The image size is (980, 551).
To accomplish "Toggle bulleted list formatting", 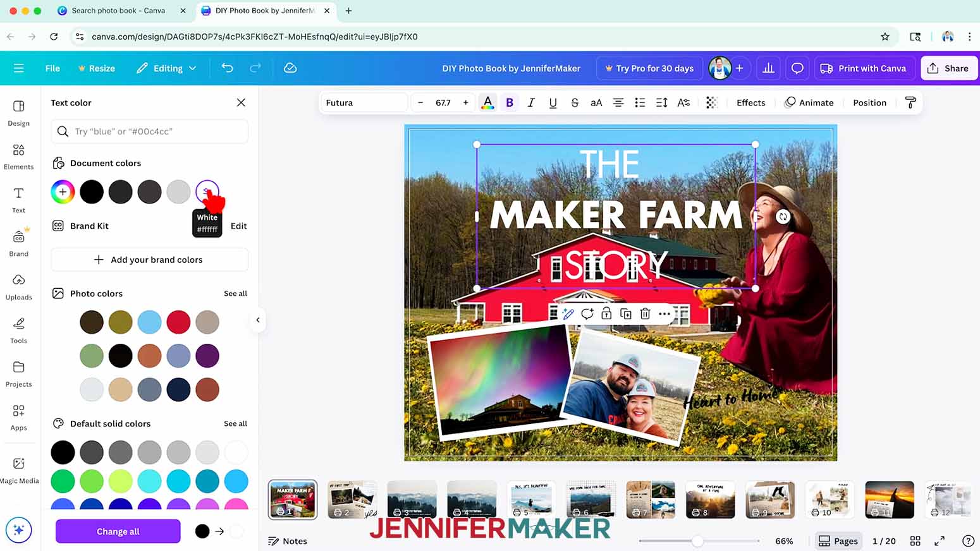I will 640,102.
